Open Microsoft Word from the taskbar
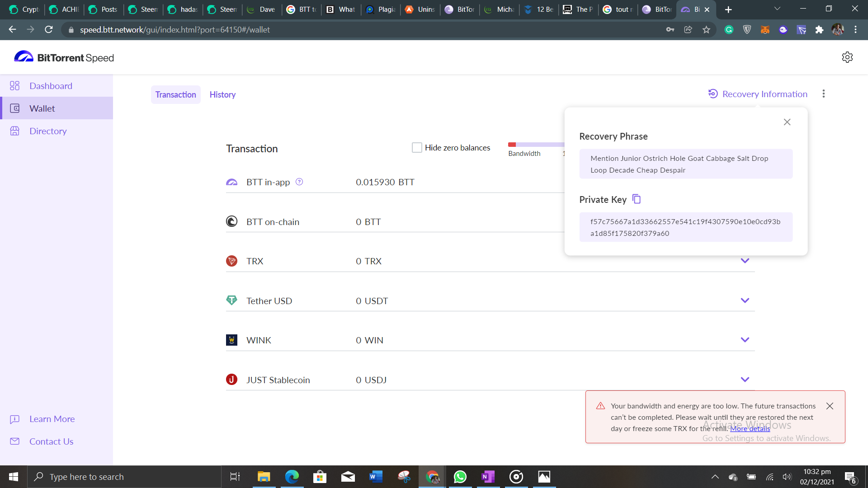 pos(376,477)
